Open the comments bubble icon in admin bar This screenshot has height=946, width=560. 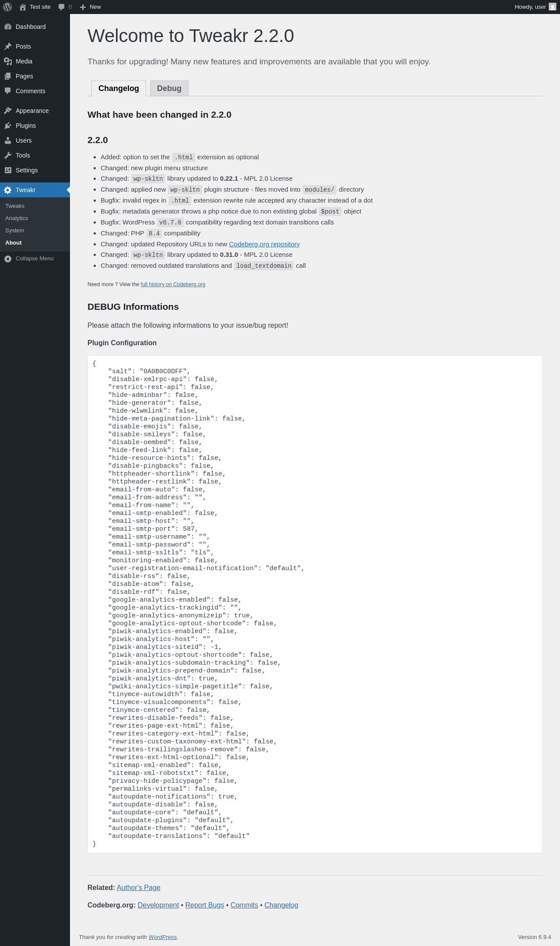pyautogui.click(x=62, y=7)
